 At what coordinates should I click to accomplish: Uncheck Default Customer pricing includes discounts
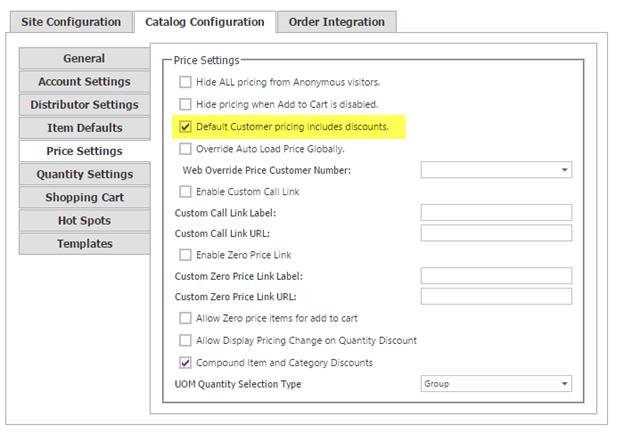(185, 127)
